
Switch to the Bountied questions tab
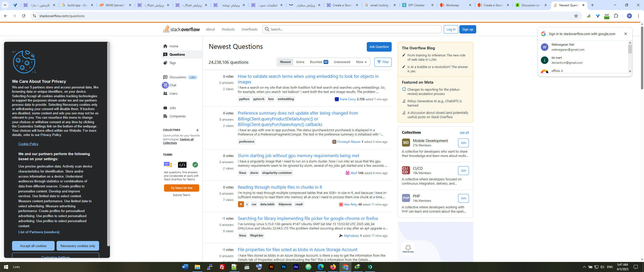point(319,62)
